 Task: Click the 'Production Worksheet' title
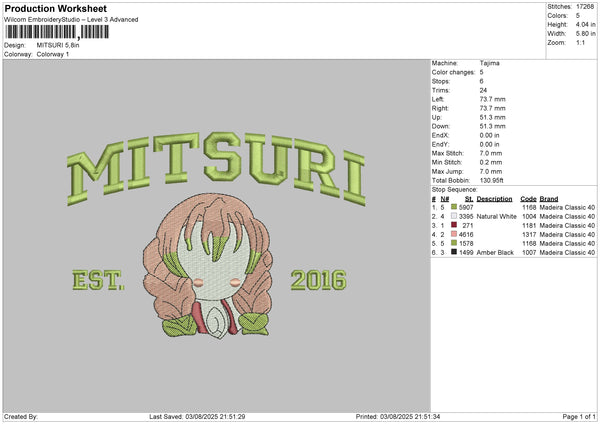(x=56, y=8)
